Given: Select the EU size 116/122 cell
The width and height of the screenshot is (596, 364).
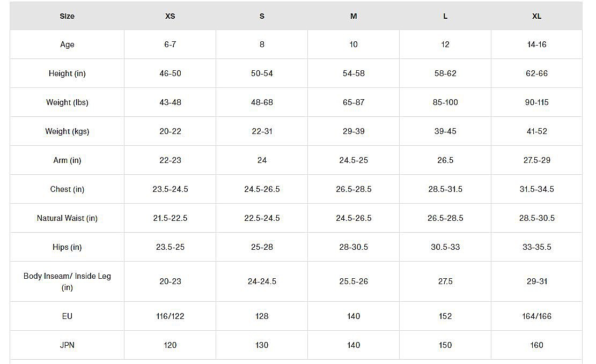Looking at the screenshot, I should pyautogui.click(x=170, y=316).
